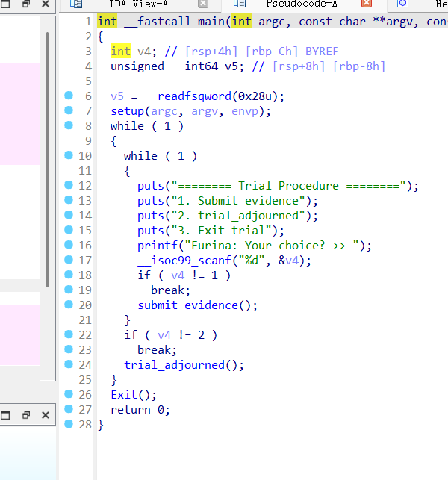This screenshot has height=480, width=448.
Task: Toggle breakpoint dot on line 15
Action: tap(69, 230)
